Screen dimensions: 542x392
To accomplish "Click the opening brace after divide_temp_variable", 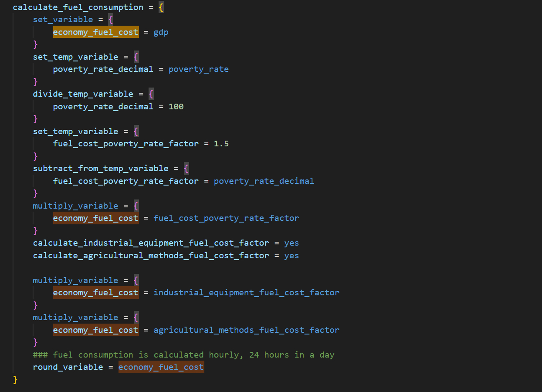I will (151, 94).
